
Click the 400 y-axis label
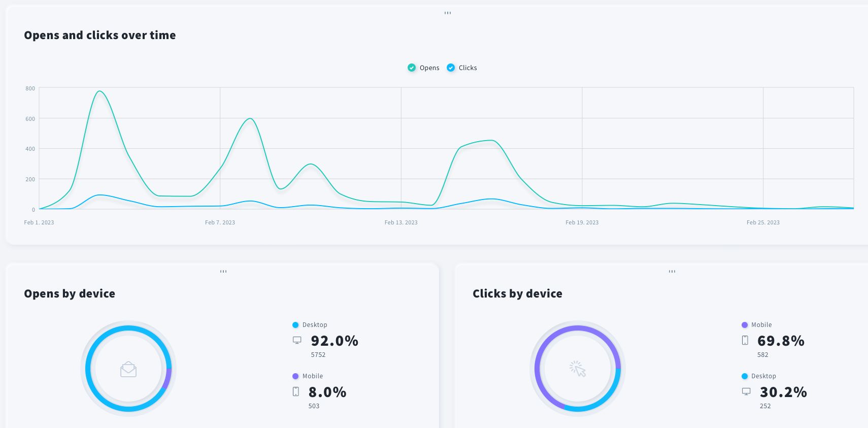[x=30, y=149]
